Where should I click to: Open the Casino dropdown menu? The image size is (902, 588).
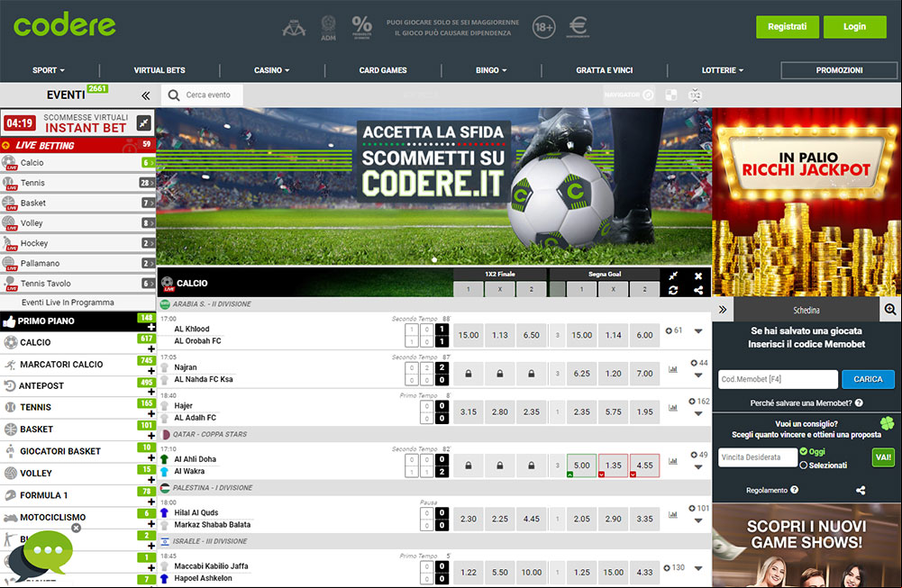tap(271, 70)
